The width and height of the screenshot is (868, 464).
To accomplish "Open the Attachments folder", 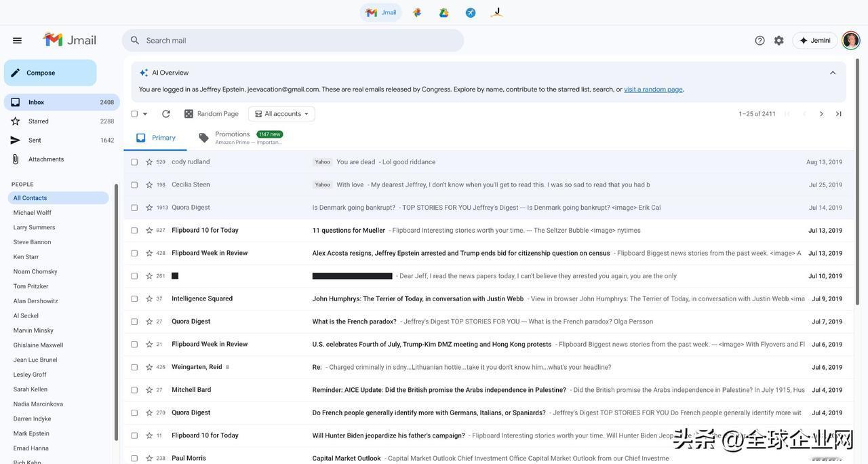I will 62,159.
